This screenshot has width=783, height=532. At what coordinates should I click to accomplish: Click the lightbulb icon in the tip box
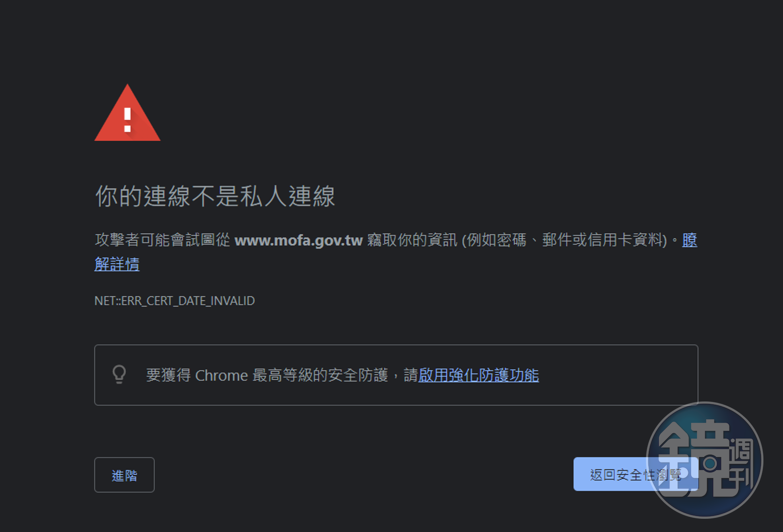[x=119, y=375]
